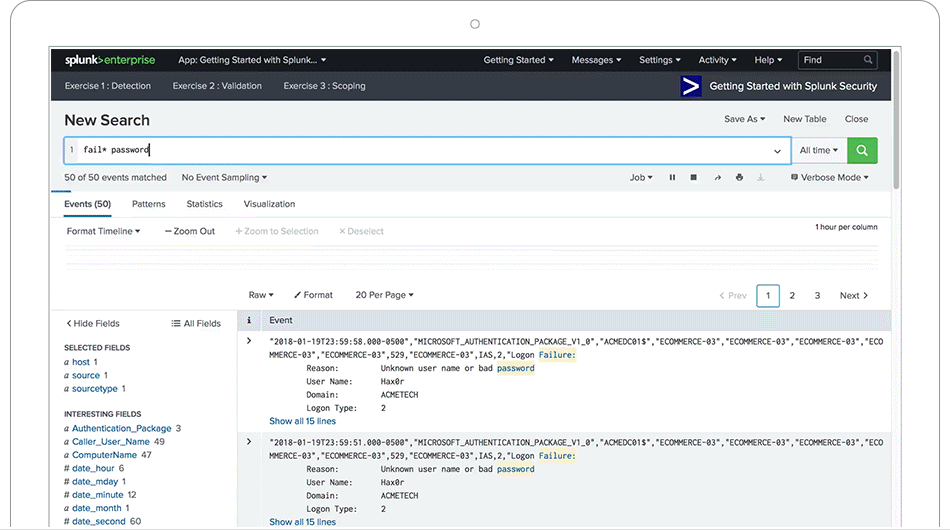Open the date_minute field
The height and width of the screenshot is (530, 950).
[97, 495]
